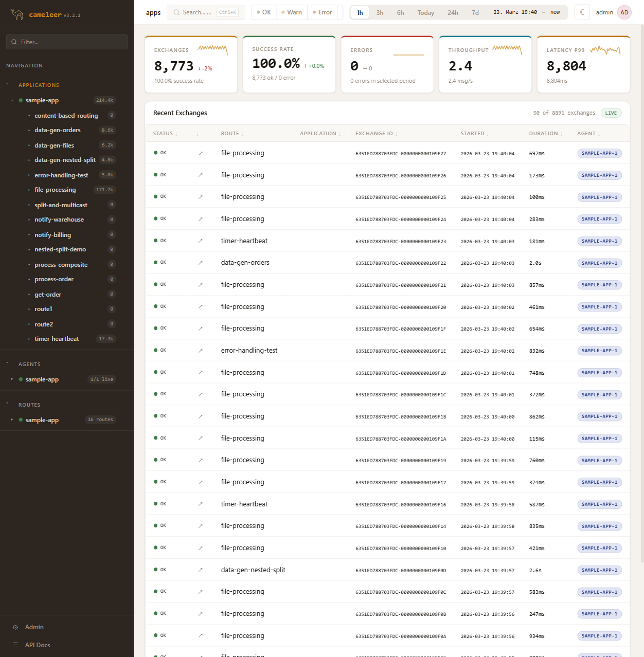The width and height of the screenshot is (644, 657).
Task: Select the 24h time range tab
Action: 453,13
